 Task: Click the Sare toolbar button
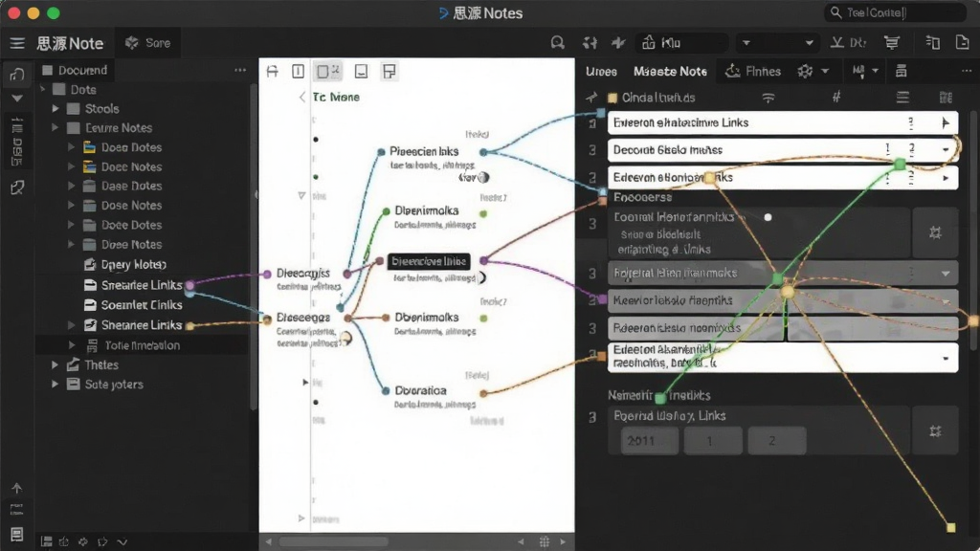(x=148, y=43)
